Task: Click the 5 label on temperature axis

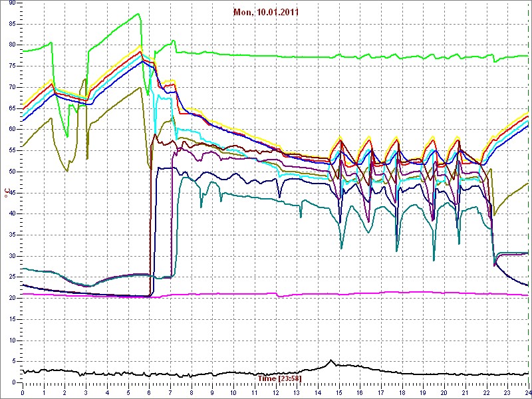Action: [x=13, y=361]
